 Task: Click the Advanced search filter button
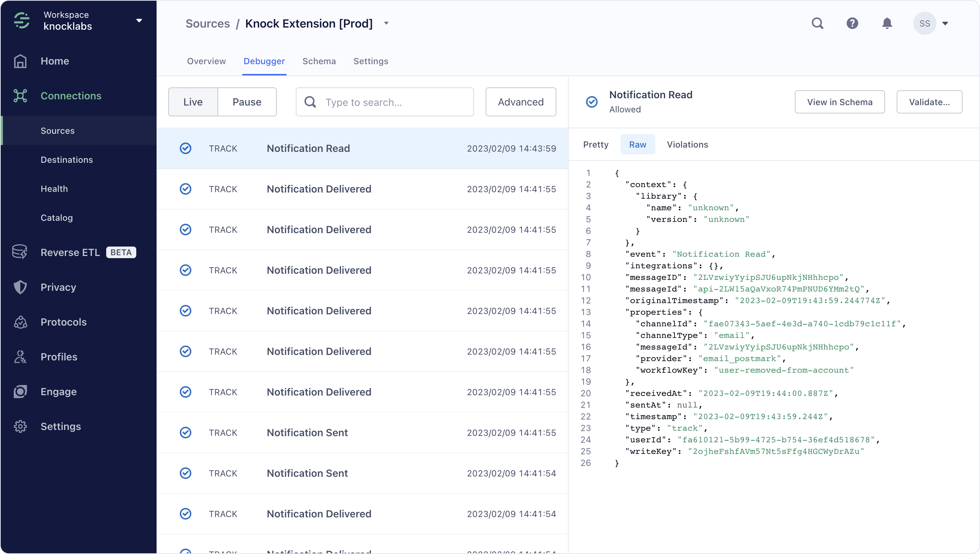coord(521,102)
